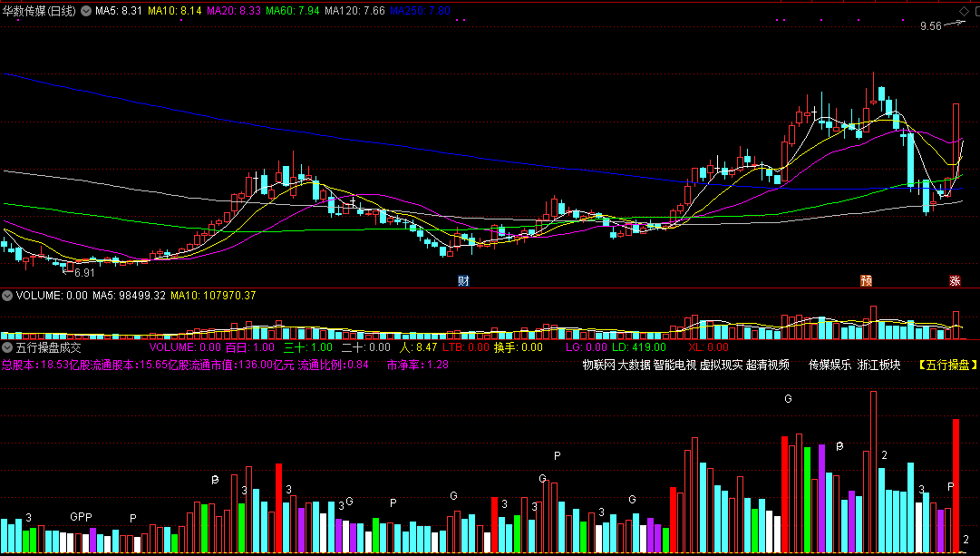Viewport: 980px width, 556px height.
Task: Click the 换手: 0.00 turnover value
Action: 519,347
